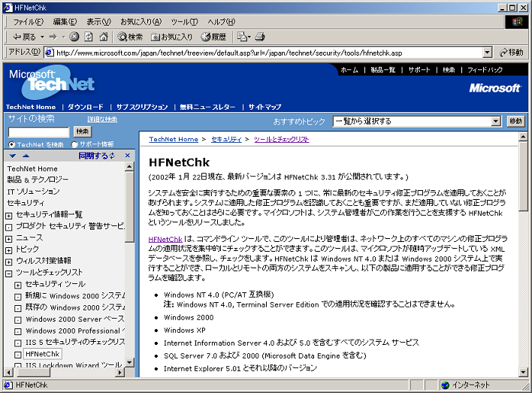Screen dimensions: 532x393
Task: Click the site search '検索' button
Action: click(83, 132)
